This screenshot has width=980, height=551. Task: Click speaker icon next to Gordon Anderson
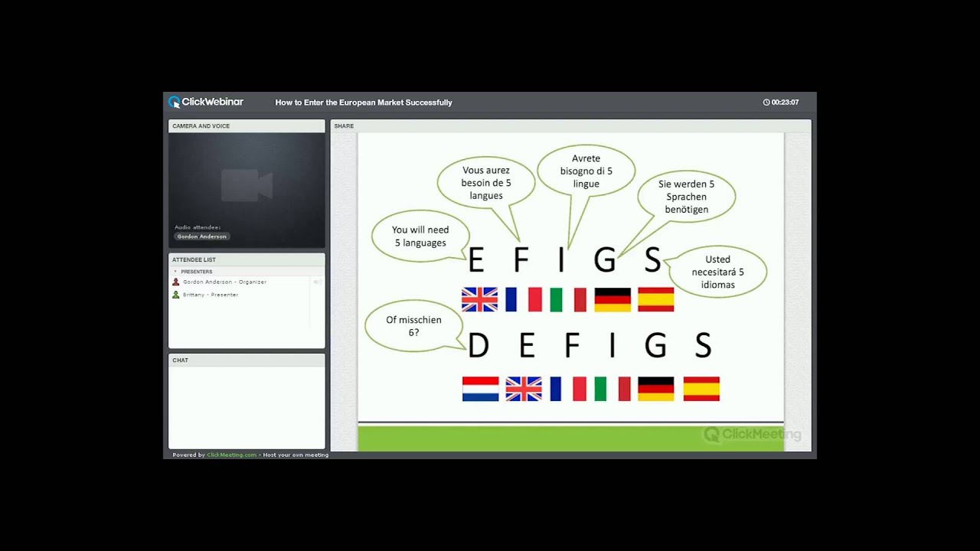pos(316,282)
